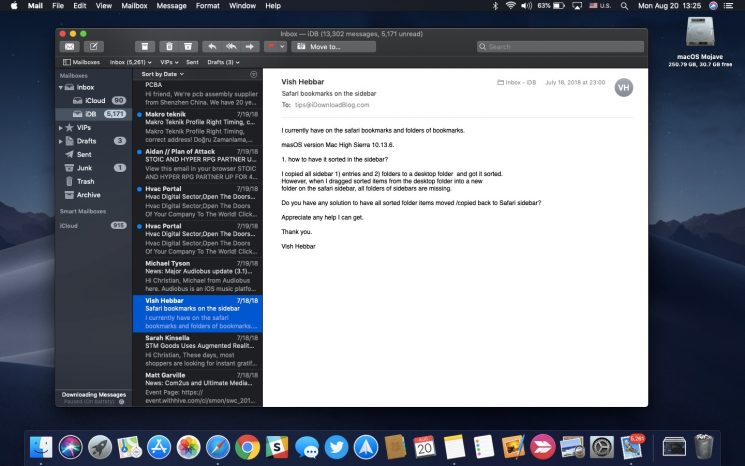The height and width of the screenshot is (466, 745).
Task: Reply All to the selected message
Action: click(231, 47)
